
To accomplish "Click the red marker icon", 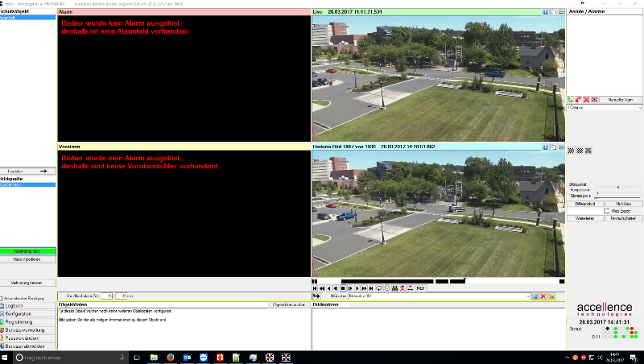I will pyautogui.click(x=411, y=288).
